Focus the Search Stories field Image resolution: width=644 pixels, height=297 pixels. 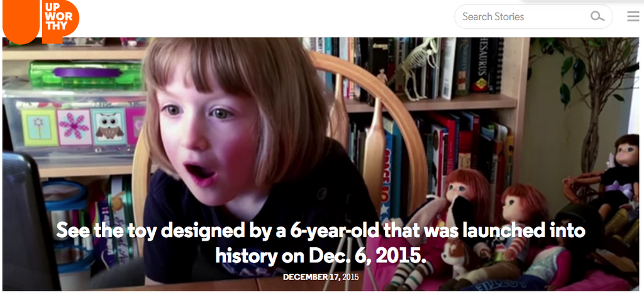tap(533, 16)
